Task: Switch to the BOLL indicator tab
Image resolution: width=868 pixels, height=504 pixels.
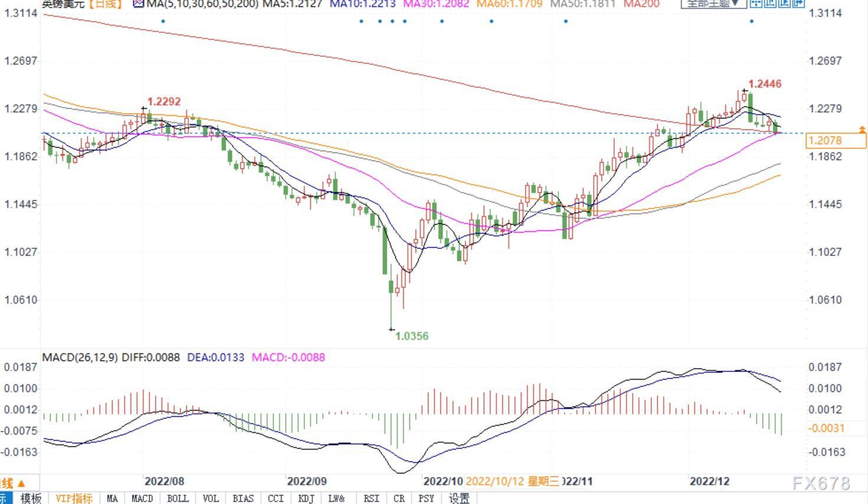Action: tap(178, 498)
